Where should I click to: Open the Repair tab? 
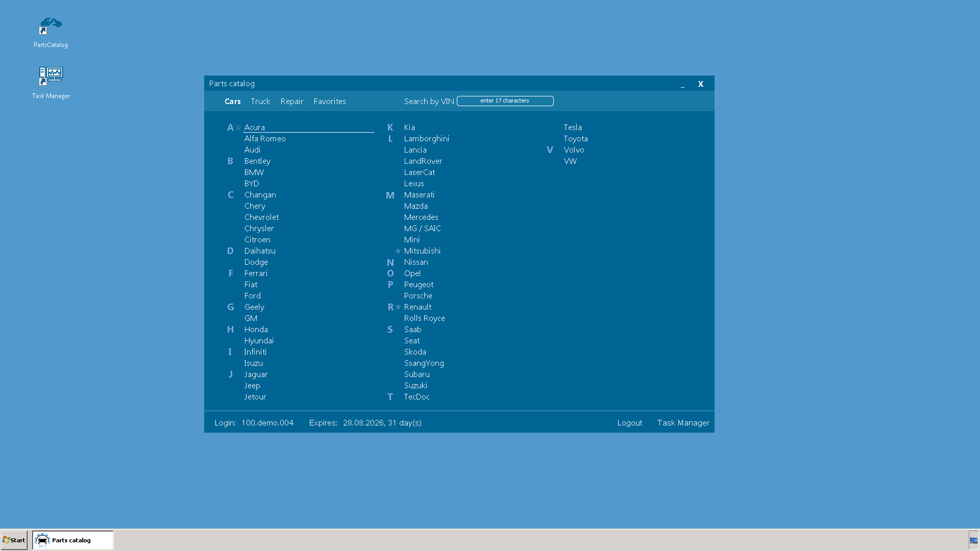pyautogui.click(x=292, y=102)
